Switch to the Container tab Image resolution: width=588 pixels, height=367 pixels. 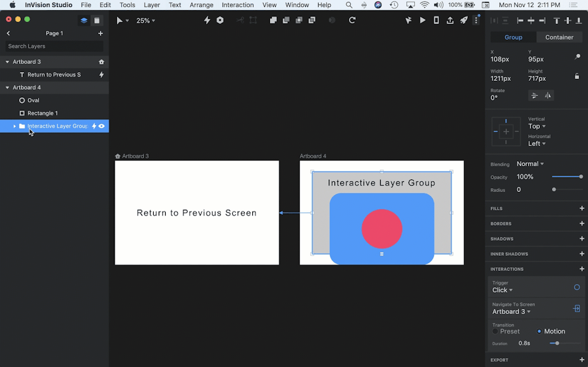point(559,37)
